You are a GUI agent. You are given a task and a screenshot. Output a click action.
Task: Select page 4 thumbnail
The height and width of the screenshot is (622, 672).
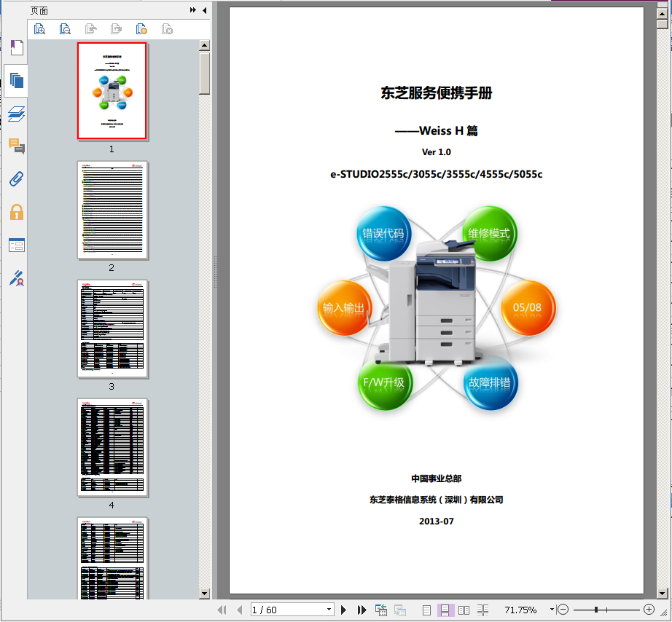[x=112, y=447]
